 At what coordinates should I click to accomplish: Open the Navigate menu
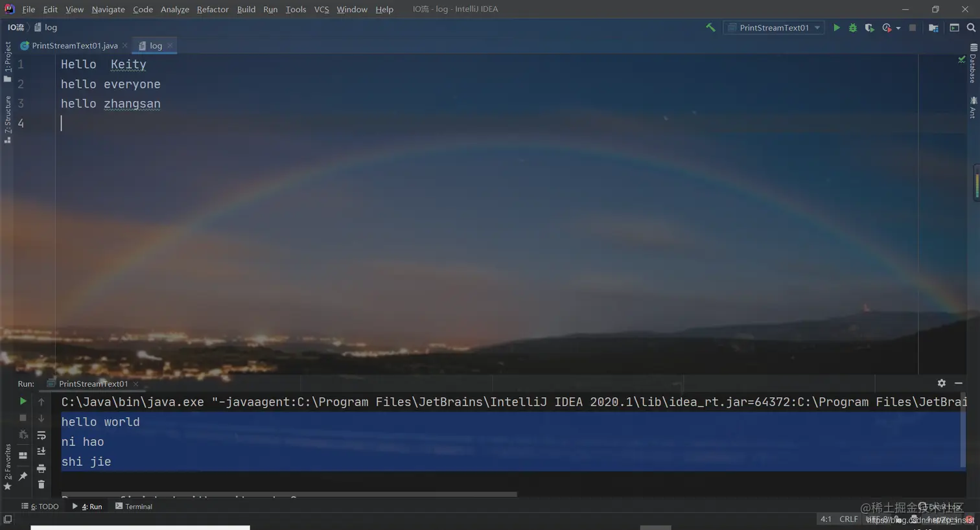(x=108, y=9)
